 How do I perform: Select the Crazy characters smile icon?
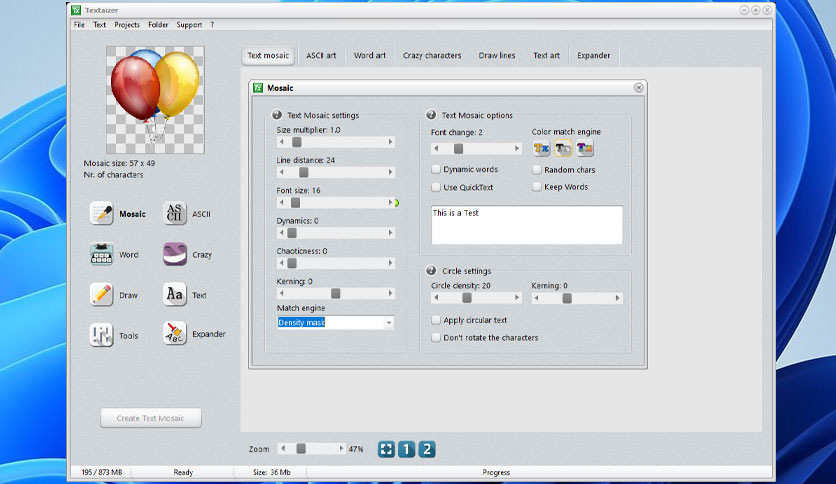[174, 254]
